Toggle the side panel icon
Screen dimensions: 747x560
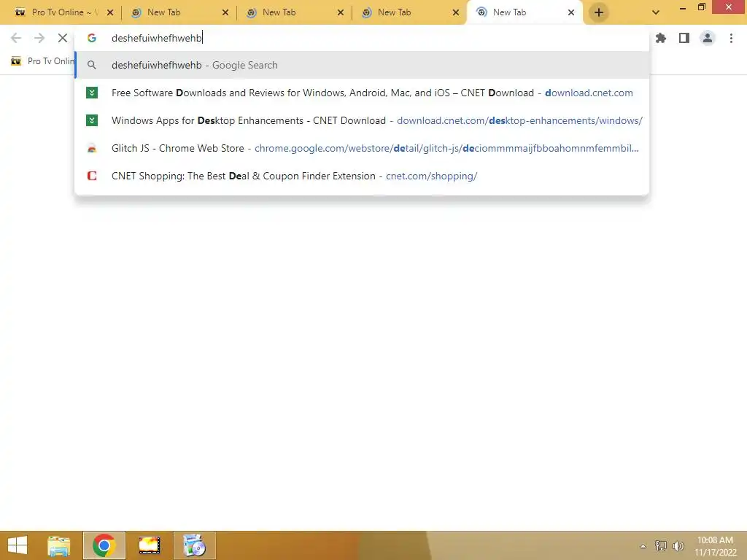pos(684,38)
